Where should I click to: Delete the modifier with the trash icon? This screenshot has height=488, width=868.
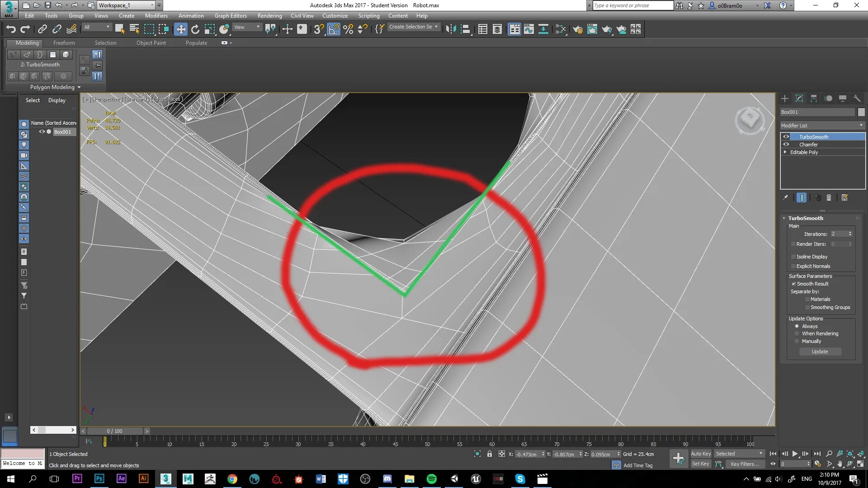click(x=829, y=197)
